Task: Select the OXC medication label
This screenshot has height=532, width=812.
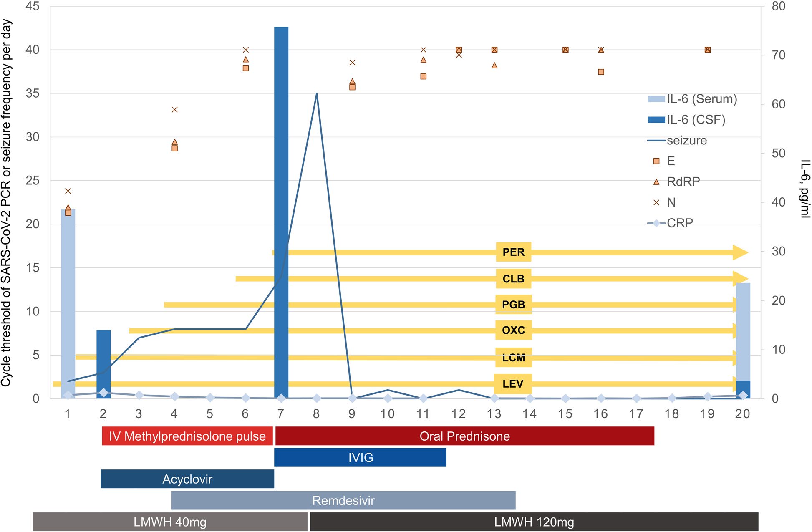Action: 513,330
